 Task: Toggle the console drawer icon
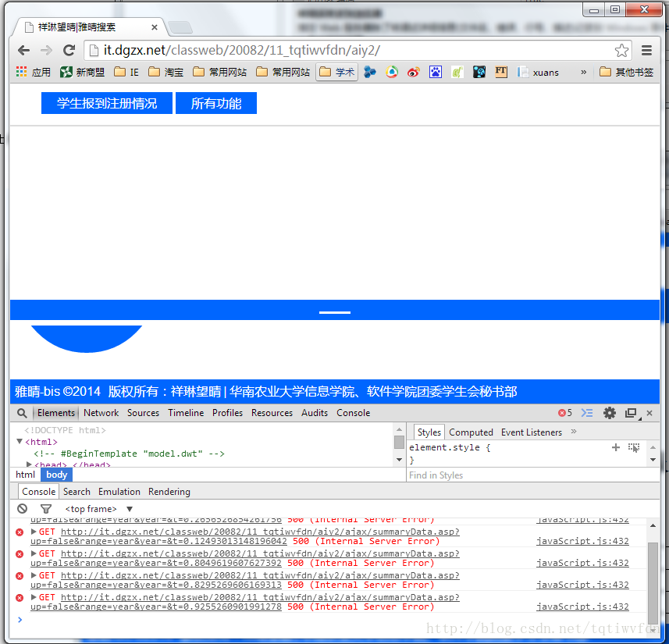click(587, 413)
